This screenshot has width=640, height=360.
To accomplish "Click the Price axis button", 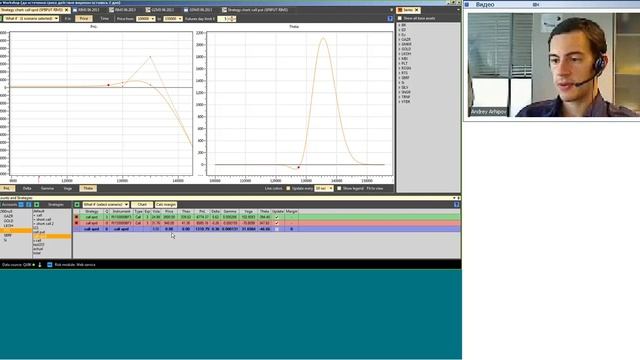I will tap(84, 19).
